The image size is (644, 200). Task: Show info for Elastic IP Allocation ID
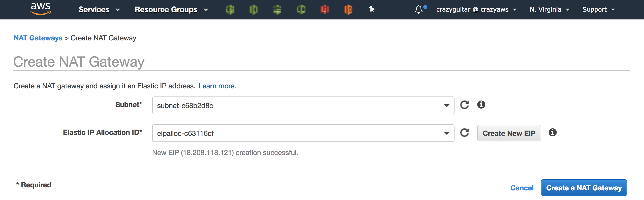point(553,132)
